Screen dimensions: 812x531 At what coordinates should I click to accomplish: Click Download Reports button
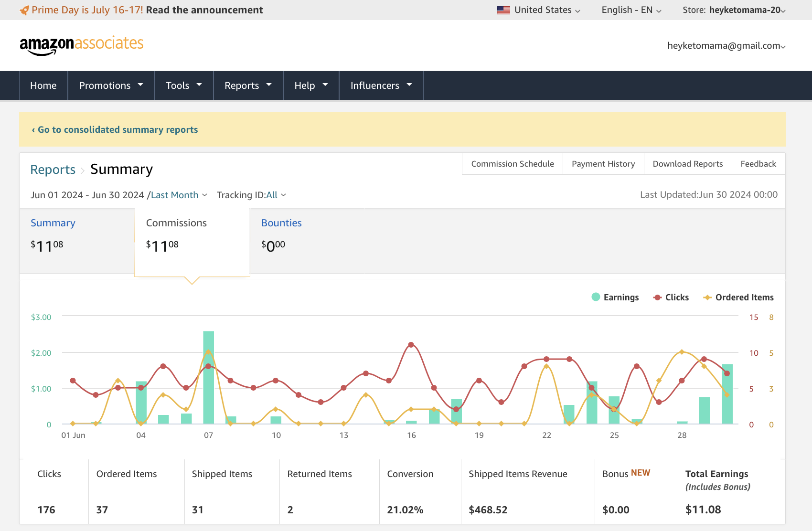point(688,164)
